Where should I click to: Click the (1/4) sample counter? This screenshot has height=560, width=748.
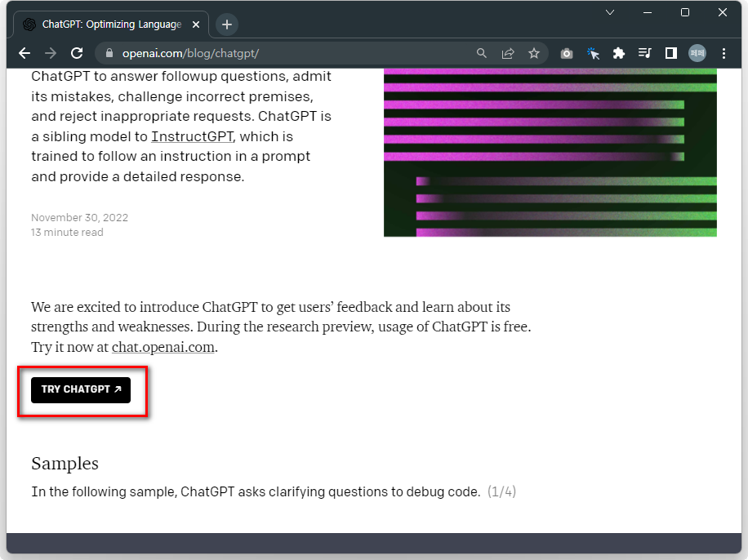(x=502, y=491)
